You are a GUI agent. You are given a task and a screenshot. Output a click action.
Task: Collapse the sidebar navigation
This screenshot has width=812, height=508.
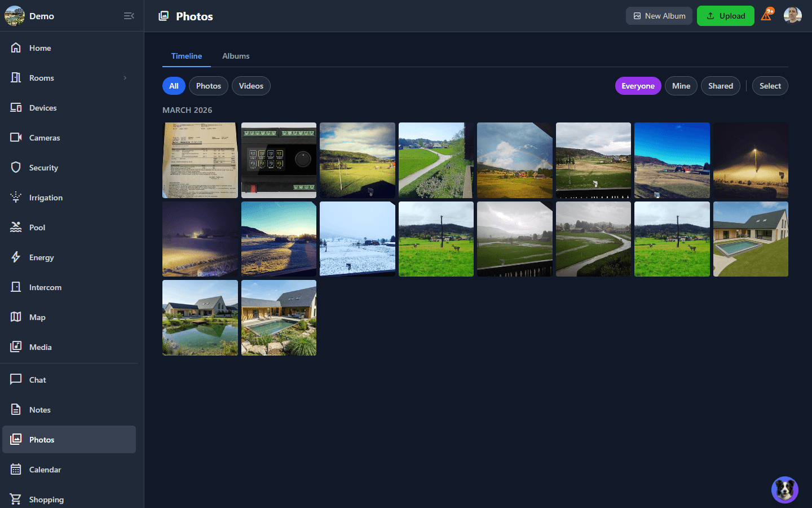pos(129,16)
